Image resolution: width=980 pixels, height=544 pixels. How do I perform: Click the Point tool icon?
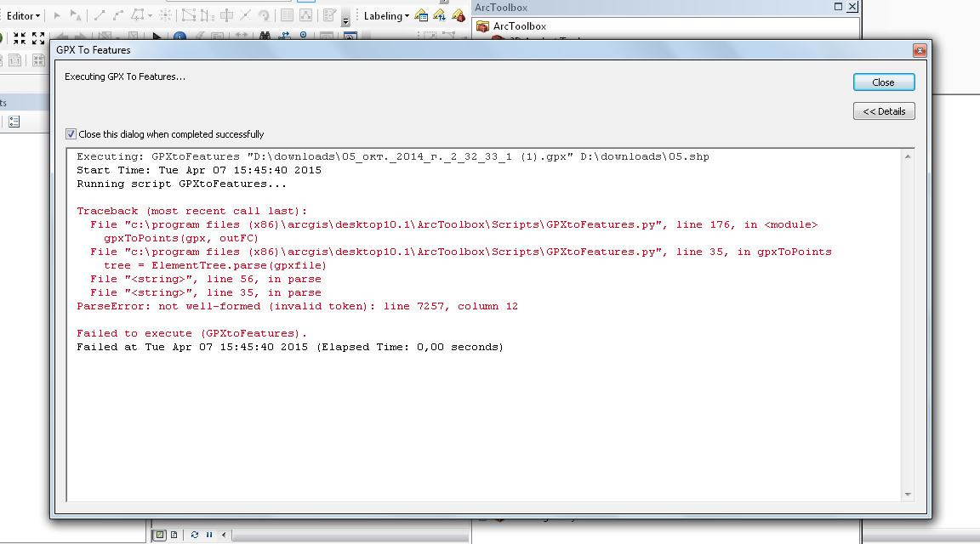166,15
